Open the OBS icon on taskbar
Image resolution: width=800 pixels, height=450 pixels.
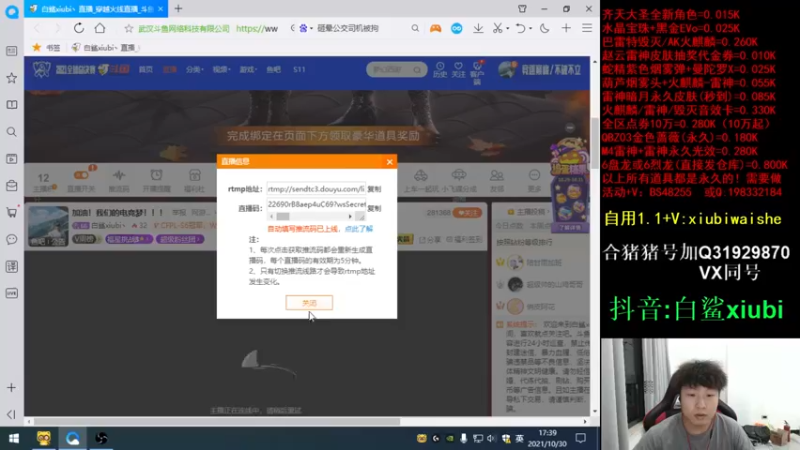click(x=101, y=439)
